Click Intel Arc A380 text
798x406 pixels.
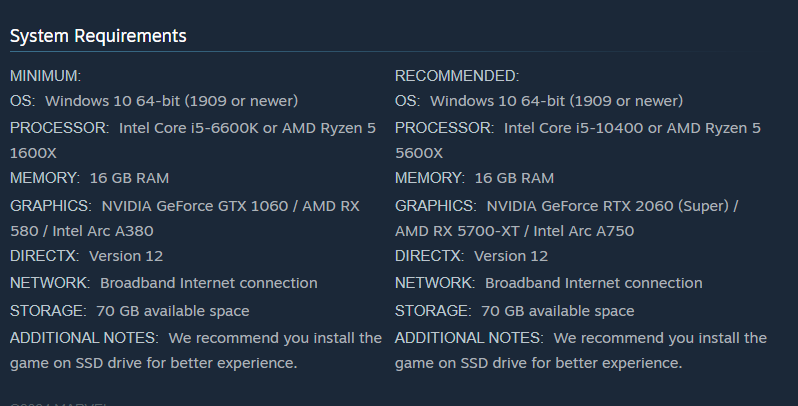coord(103,231)
